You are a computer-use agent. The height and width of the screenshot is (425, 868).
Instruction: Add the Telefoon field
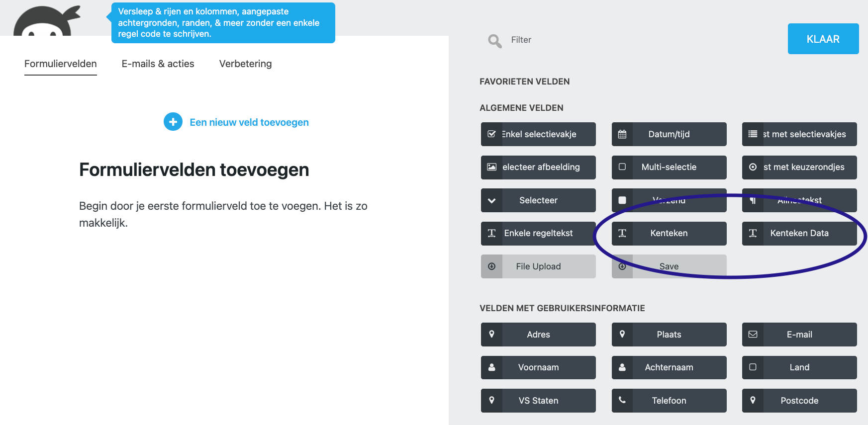pos(669,401)
